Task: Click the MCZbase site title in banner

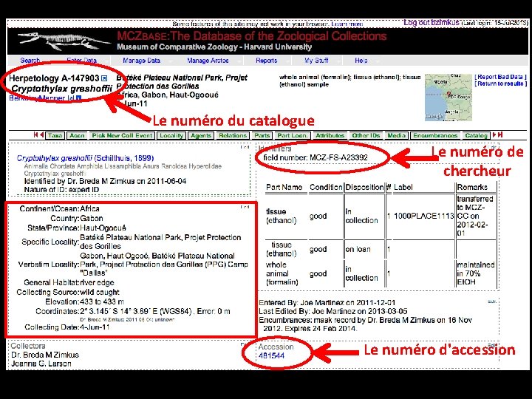Action: pyautogui.click(x=252, y=36)
